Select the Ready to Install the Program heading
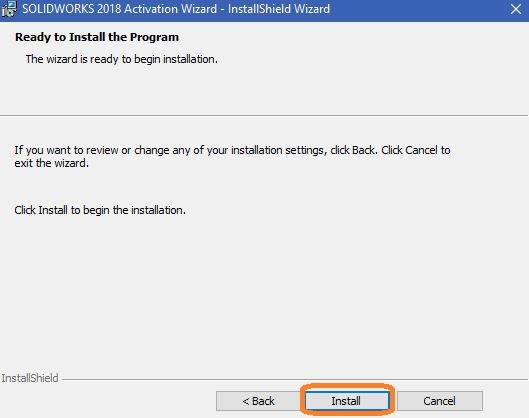The width and height of the screenshot is (529, 418). (97, 37)
